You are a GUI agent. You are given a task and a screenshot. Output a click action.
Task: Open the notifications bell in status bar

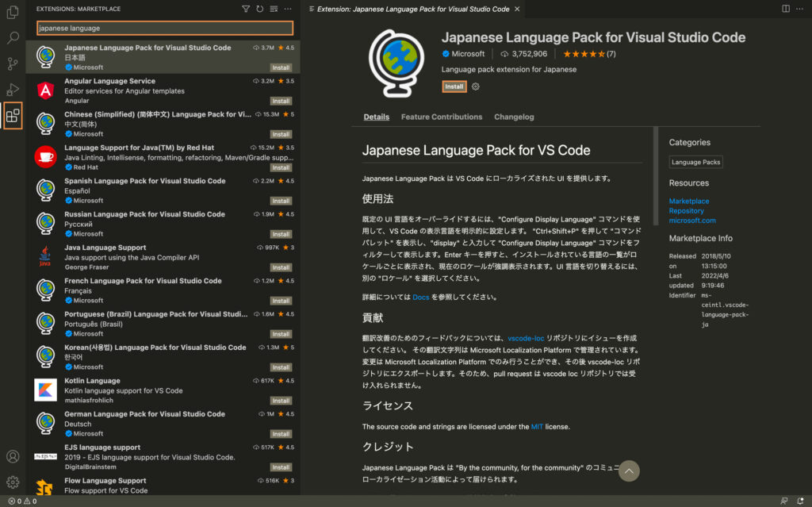click(800, 501)
